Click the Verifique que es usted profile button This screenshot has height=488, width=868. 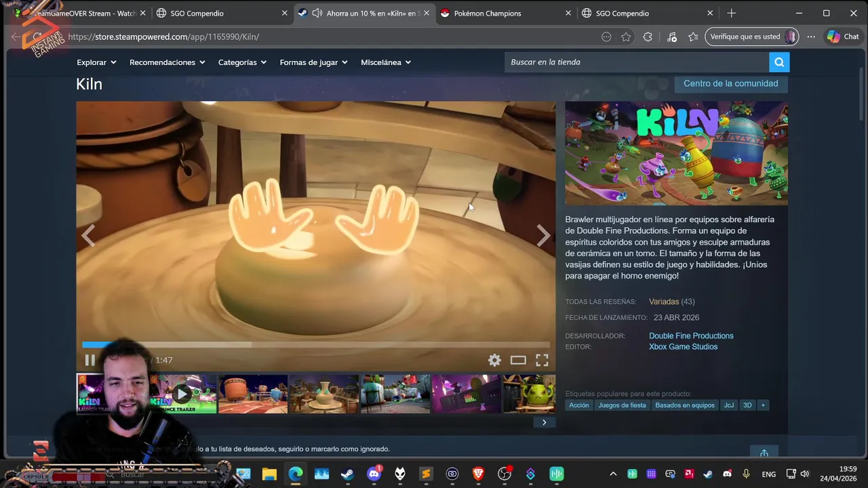coord(752,37)
